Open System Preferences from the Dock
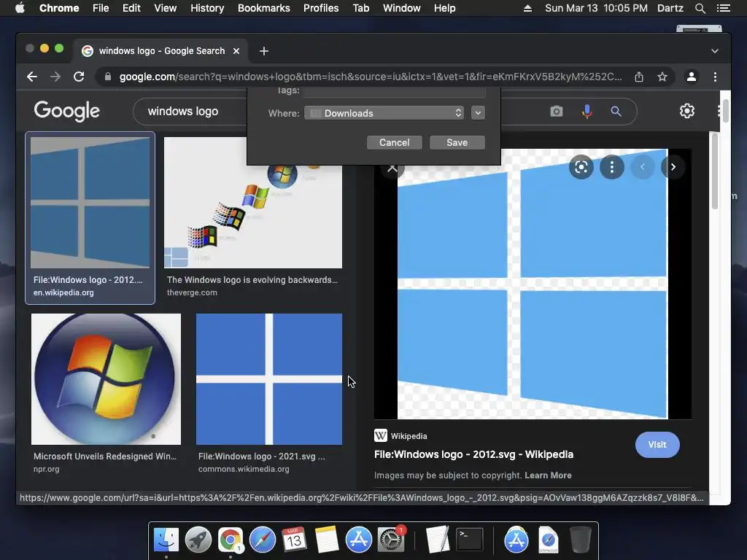This screenshot has height=560, width=747. 391,540
